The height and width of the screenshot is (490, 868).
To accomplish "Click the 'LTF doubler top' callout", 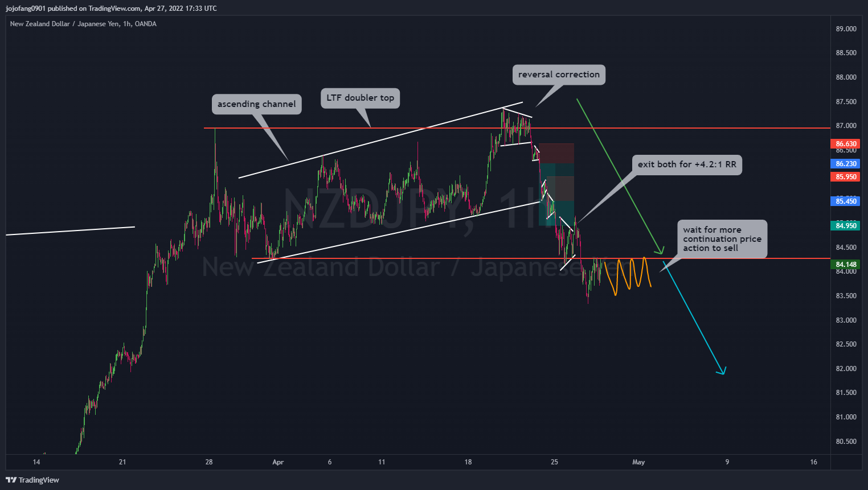I will pyautogui.click(x=361, y=98).
